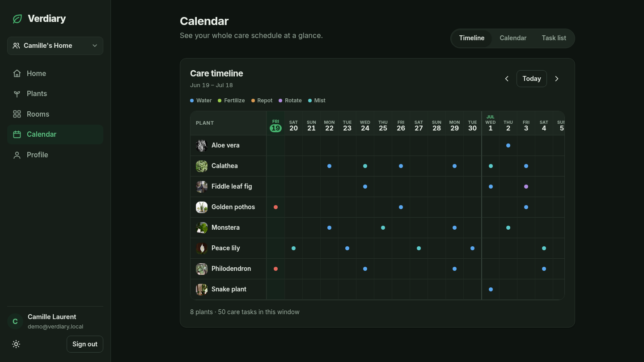644x362 pixels.
Task: Click the Fiddle leaf fig thumbnail
Action: click(202, 186)
